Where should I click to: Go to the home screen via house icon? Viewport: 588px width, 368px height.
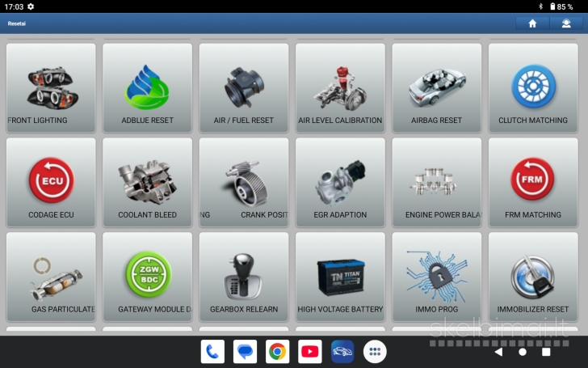point(532,23)
